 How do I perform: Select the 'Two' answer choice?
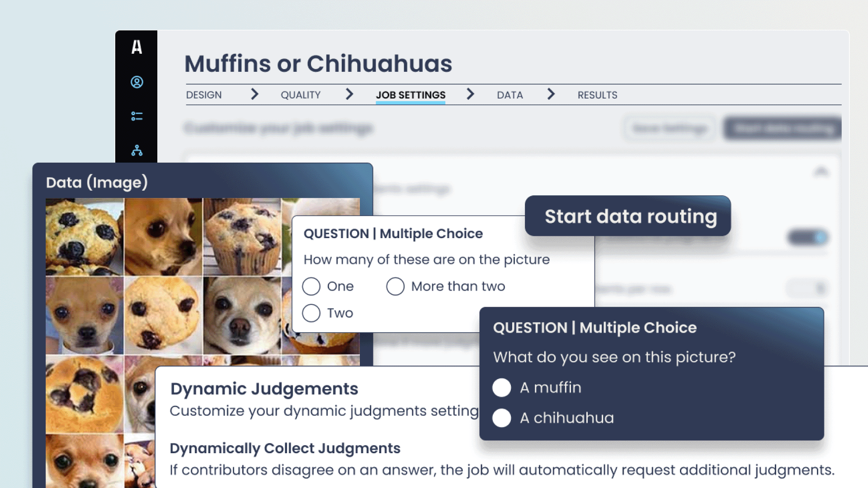tap(311, 313)
